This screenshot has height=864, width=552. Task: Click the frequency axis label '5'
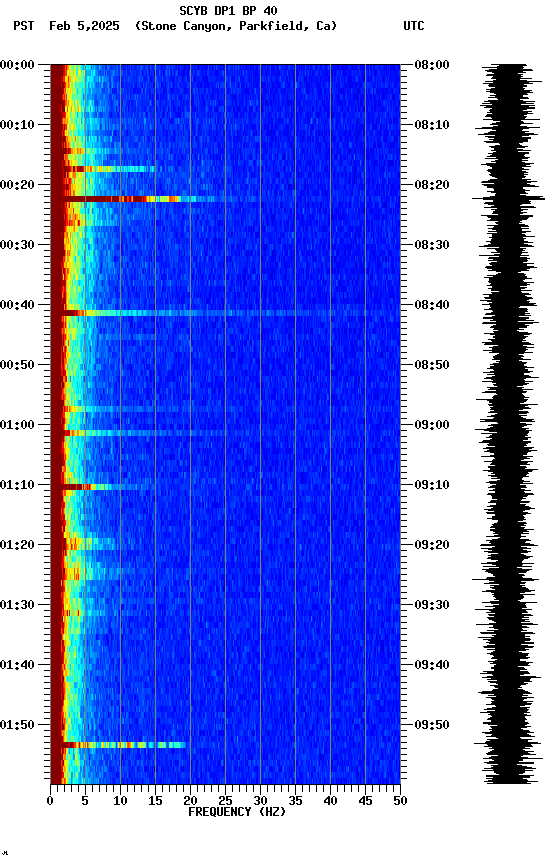pyautogui.click(x=85, y=801)
